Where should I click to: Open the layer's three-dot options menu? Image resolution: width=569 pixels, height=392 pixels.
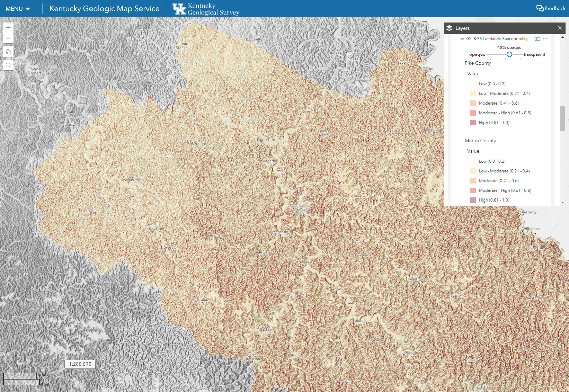click(x=545, y=39)
